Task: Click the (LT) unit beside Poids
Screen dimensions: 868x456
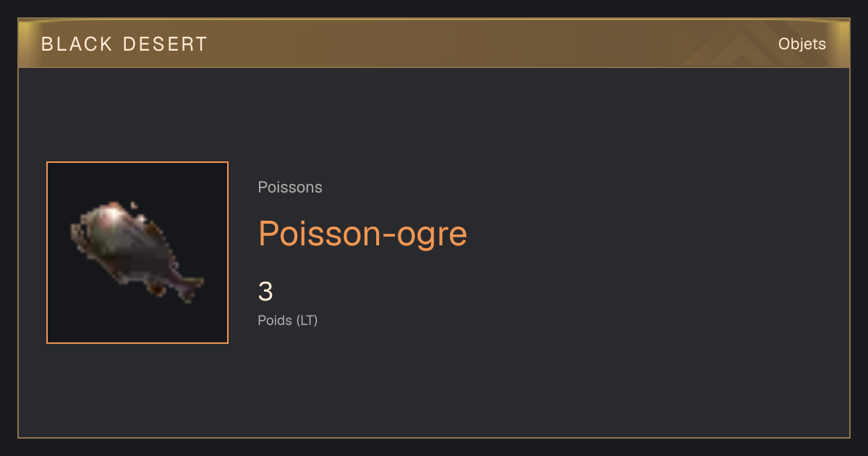Action: 307,320
